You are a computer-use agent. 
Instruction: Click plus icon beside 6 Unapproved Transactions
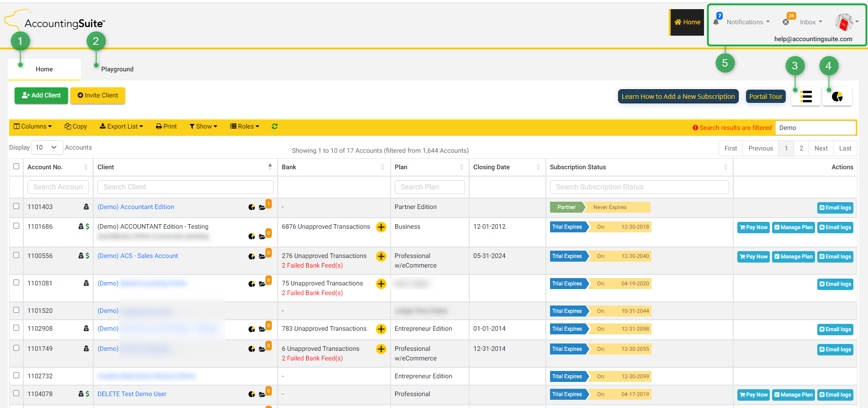click(x=381, y=349)
